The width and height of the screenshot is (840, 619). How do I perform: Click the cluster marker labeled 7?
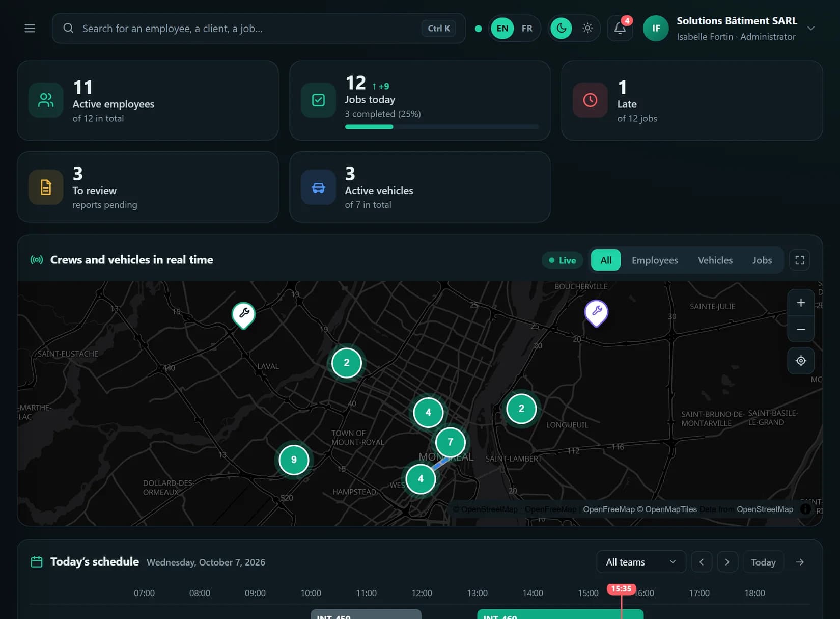450,442
